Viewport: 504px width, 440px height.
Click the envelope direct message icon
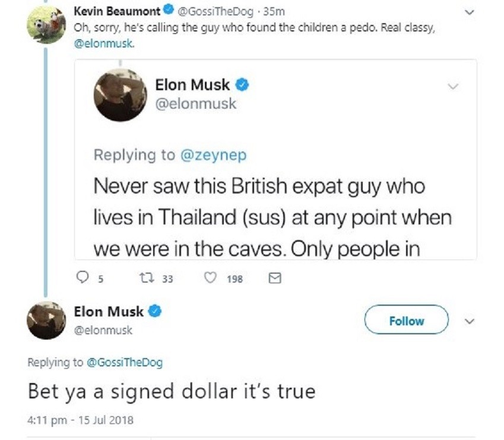tap(274, 278)
